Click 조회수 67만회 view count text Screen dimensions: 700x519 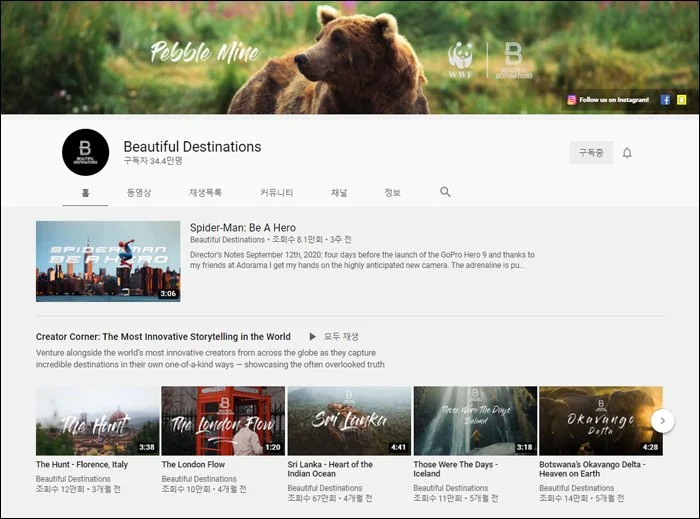tap(312, 498)
